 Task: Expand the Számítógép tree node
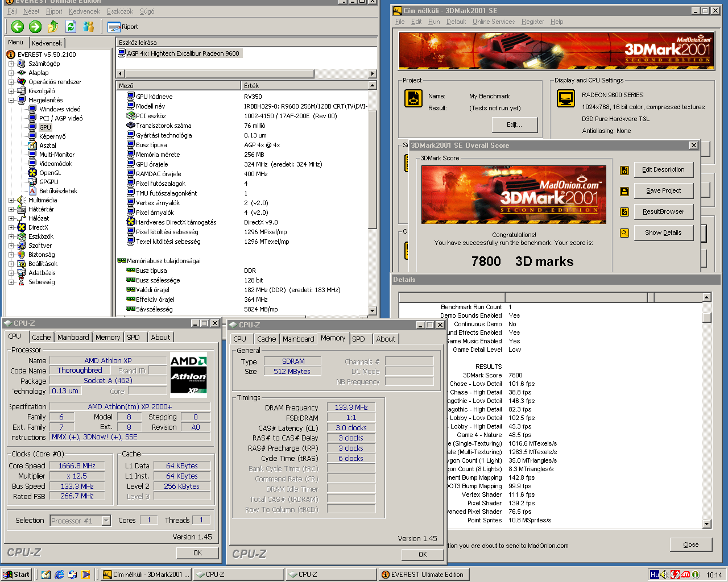pyautogui.click(x=11, y=64)
